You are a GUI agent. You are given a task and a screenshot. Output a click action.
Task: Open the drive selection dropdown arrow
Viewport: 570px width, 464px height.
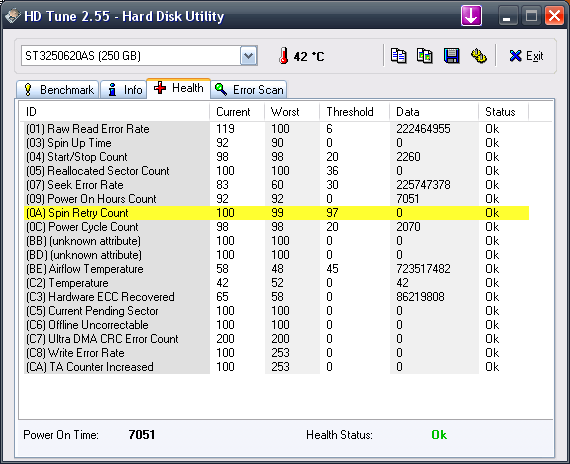point(249,56)
